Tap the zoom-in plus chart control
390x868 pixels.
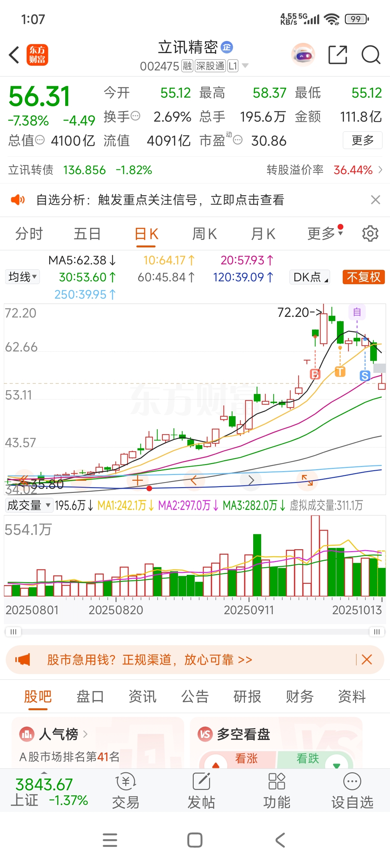[138, 480]
